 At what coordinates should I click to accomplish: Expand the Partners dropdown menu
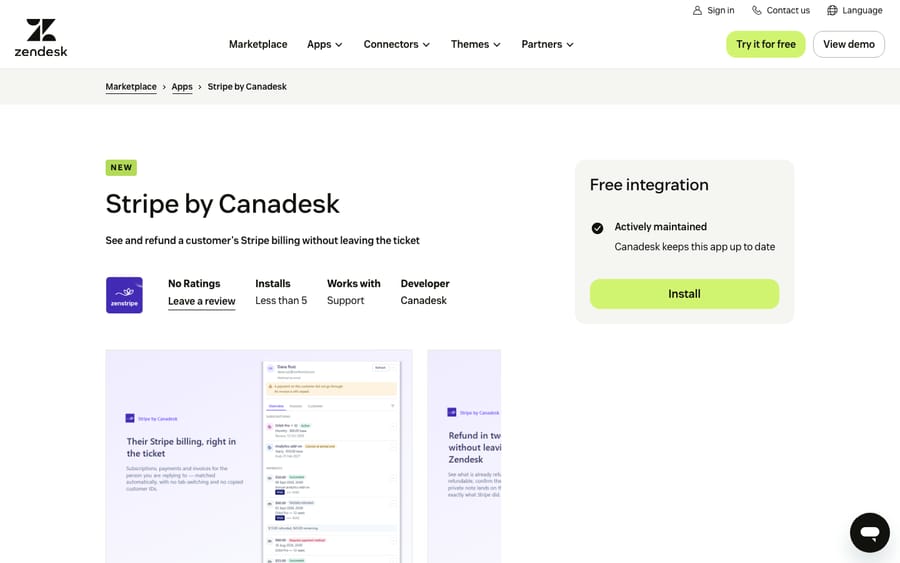pyautogui.click(x=547, y=44)
